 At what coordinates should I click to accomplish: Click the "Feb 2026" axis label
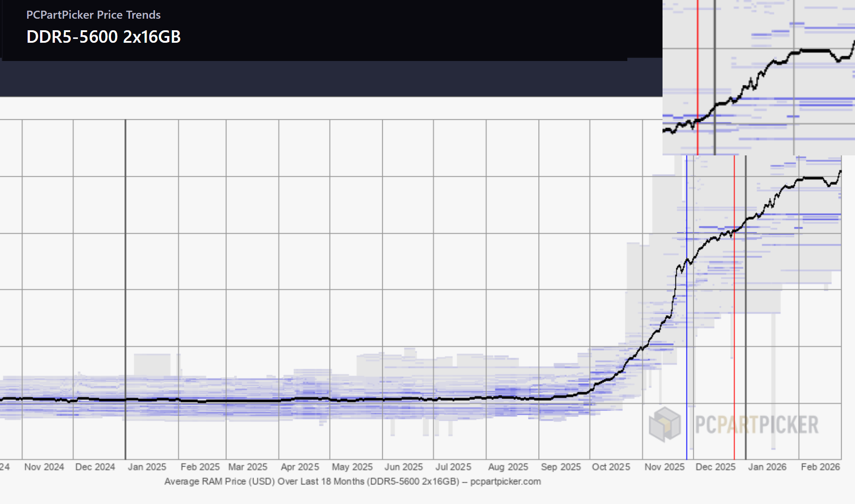click(x=820, y=467)
